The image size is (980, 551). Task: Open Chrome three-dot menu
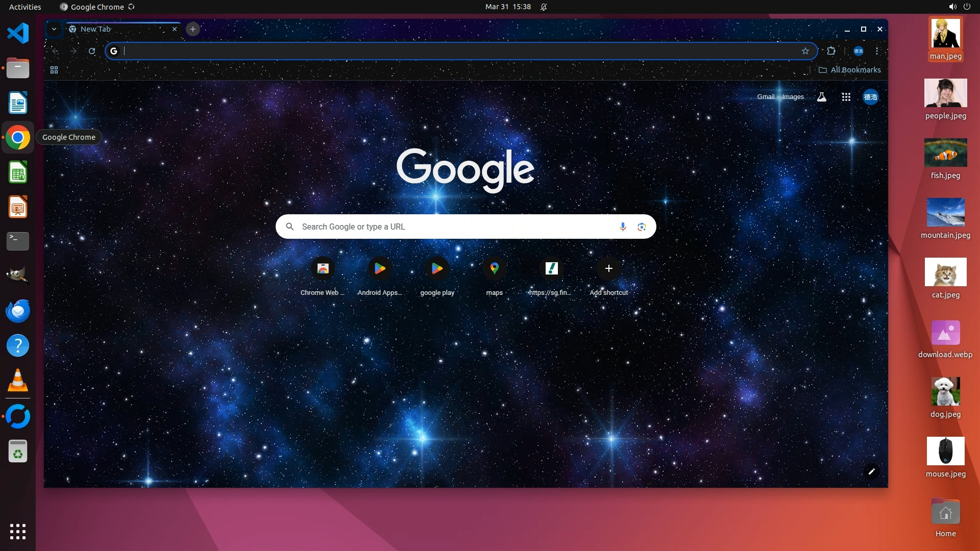tap(877, 51)
